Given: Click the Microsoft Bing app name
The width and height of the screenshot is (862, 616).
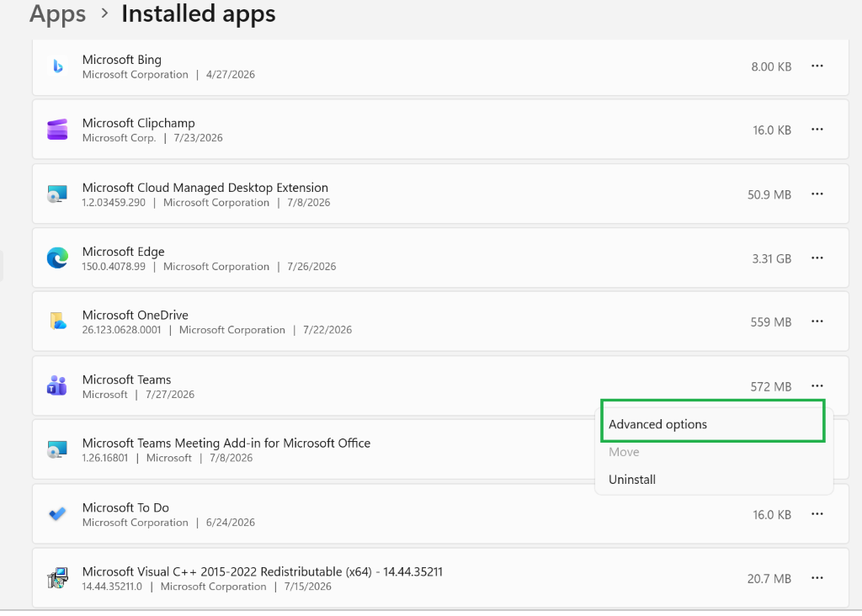Looking at the screenshot, I should (x=122, y=60).
